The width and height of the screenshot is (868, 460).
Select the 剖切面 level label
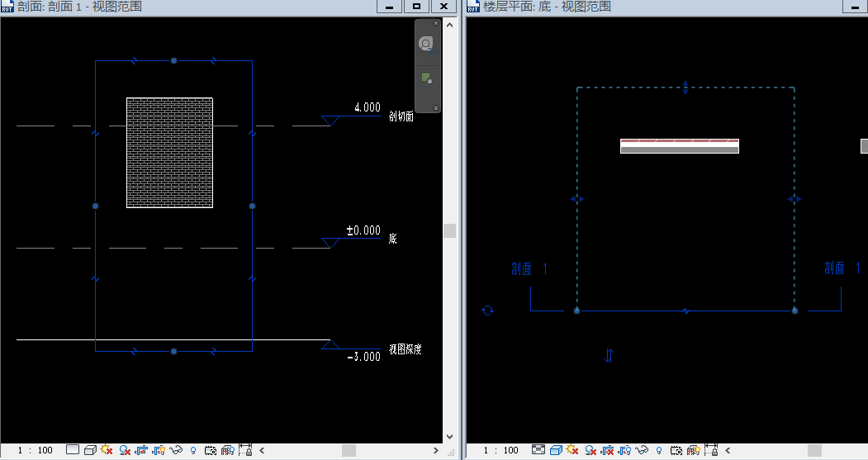[x=401, y=116]
